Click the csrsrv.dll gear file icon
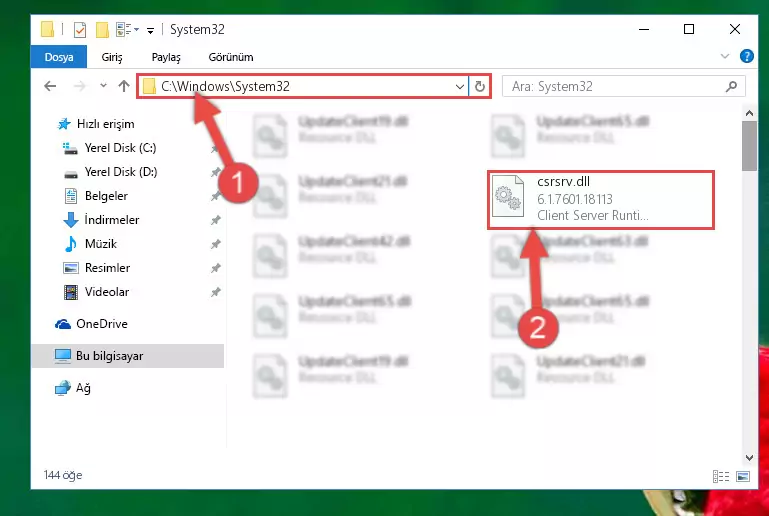The image size is (769, 516). coord(508,196)
